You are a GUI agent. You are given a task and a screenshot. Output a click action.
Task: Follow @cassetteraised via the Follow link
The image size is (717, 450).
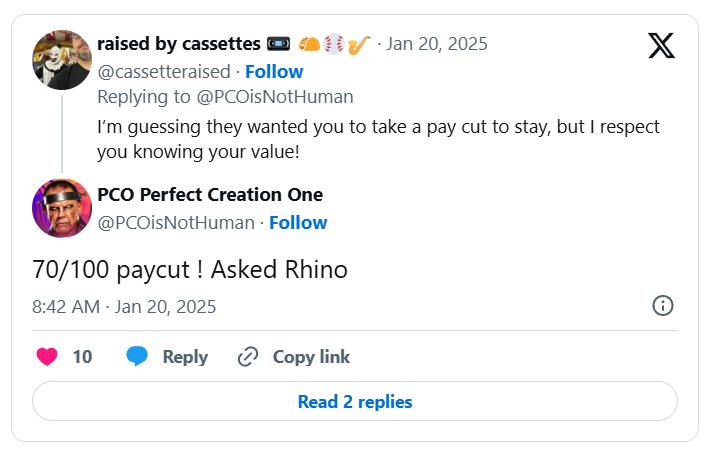coord(274,72)
